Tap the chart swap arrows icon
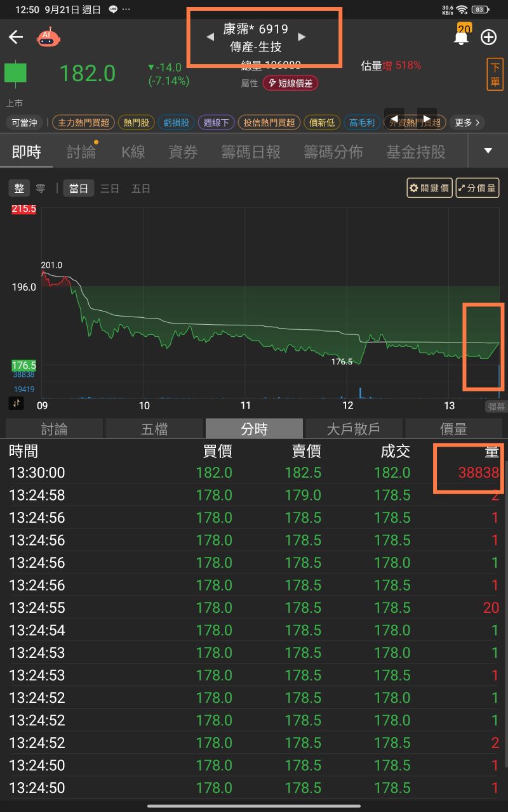The width and height of the screenshot is (508, 812). 16,403
